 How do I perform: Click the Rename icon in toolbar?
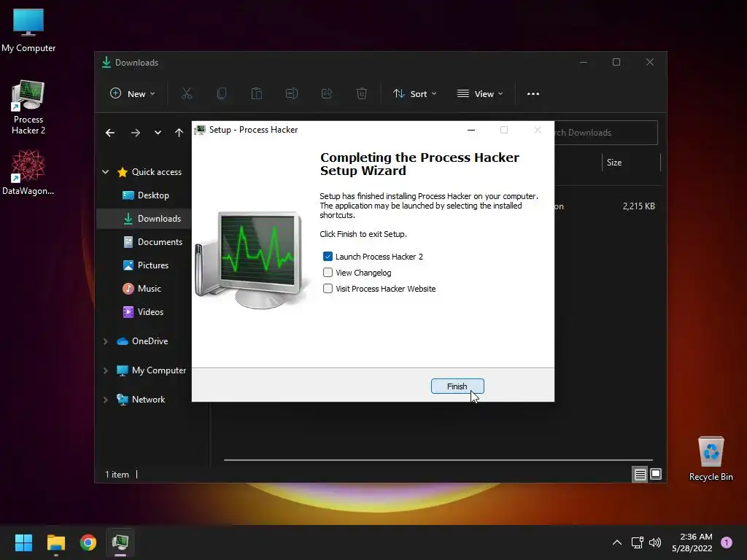[x=292, y=94]
